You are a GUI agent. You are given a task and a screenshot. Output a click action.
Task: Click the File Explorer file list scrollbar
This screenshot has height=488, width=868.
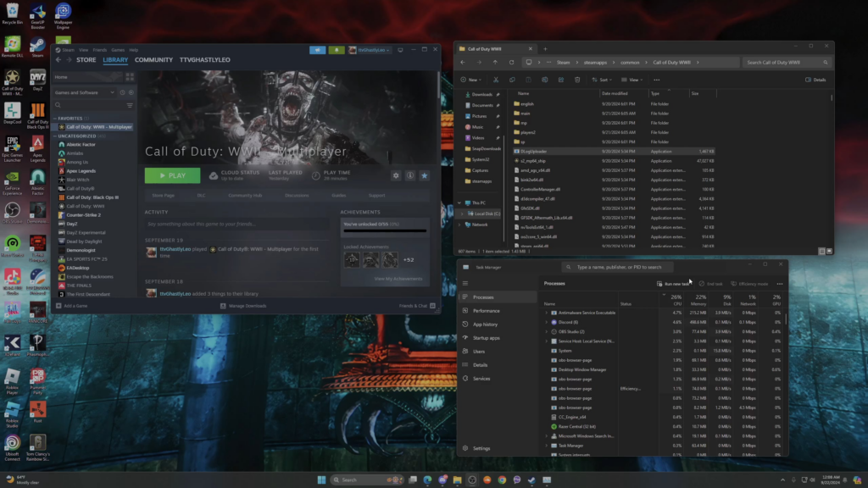tap(832, 97)
